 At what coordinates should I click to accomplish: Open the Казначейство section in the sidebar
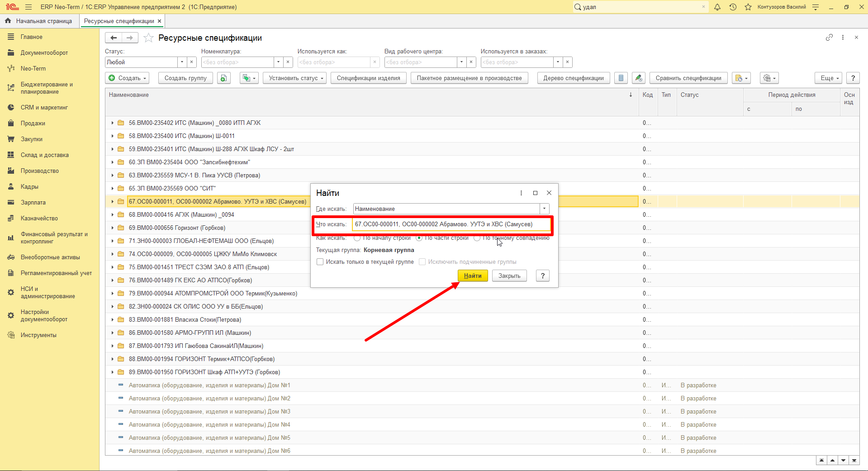pyautogui.click(x=39, y=218)
